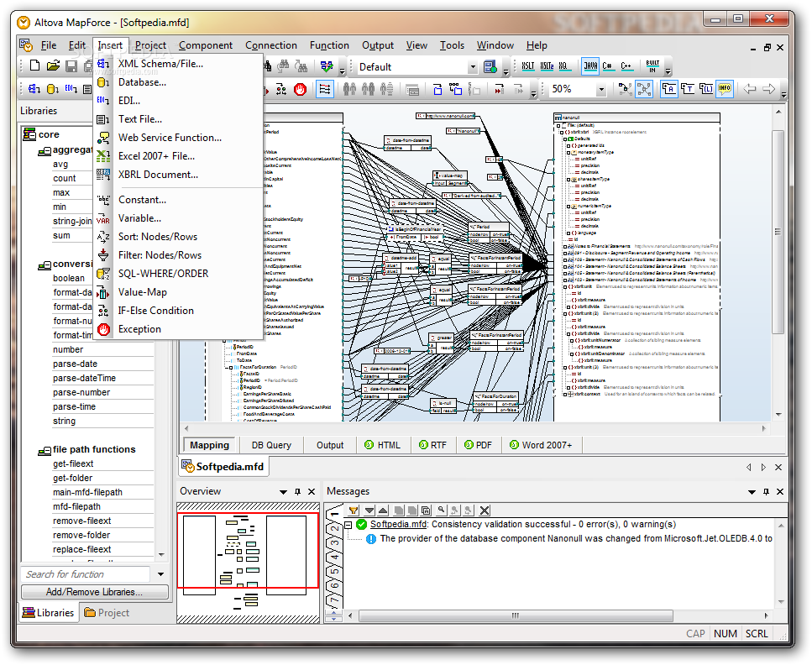Click insert EDI toolbar icon
The width and height of the screenshot is (812, 665).
pos(71,89)
